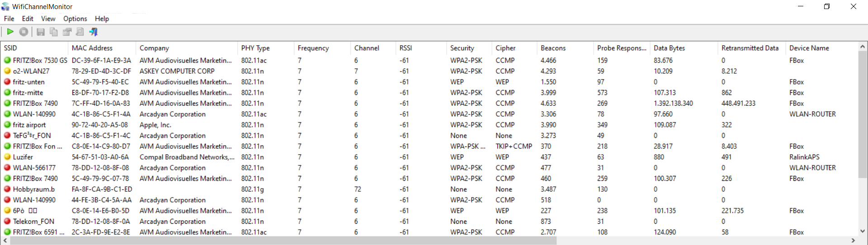Screen dimensions: 868x245
Task: Sort by the Retransmitted Data column header
Action: [x=752, y=48]
